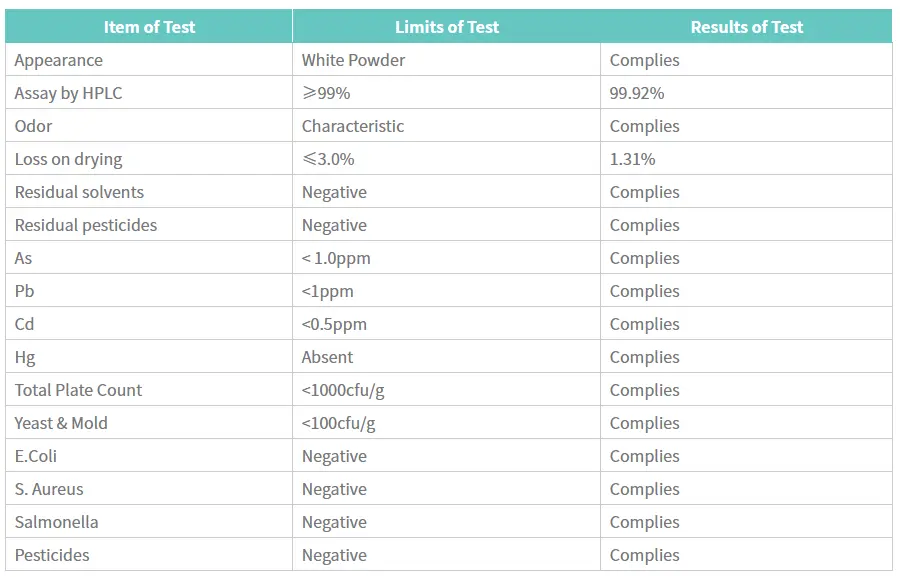900x577 pixels.
Task: Click the 'White Powder' limit cell
Action: click(353, 60)
